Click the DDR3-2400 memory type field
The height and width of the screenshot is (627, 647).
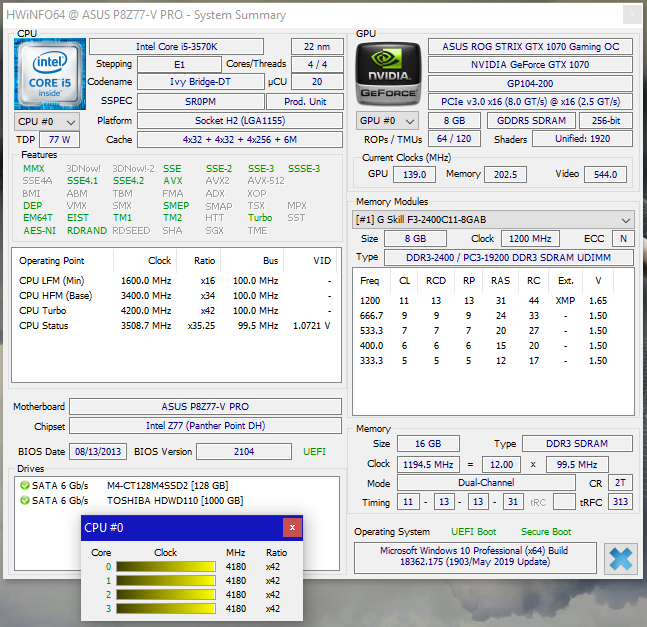click(x=508, y=258)
